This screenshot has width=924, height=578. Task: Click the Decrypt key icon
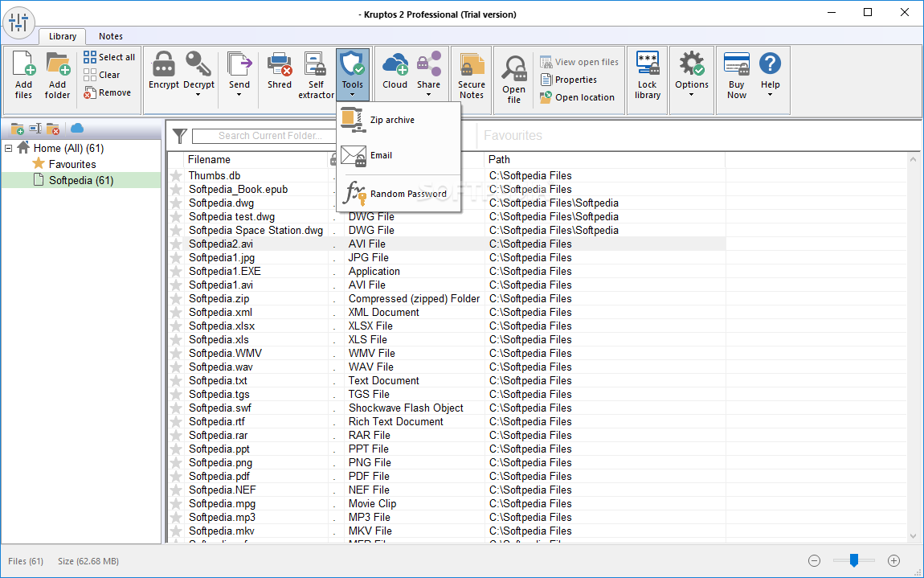click(198, 64)
